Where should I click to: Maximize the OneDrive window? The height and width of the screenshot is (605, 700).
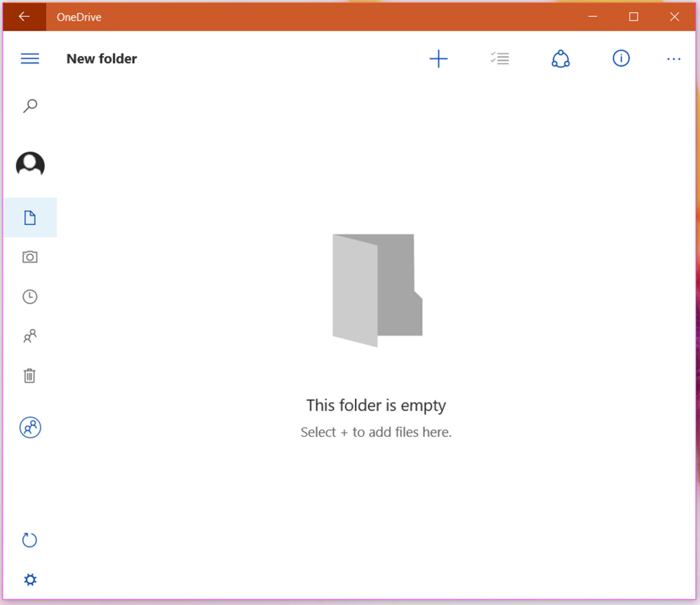point(633,16)
